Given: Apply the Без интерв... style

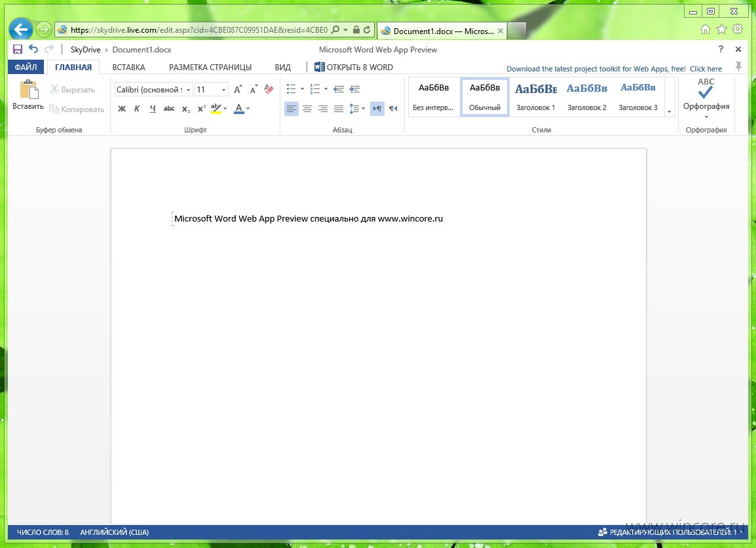Looking at the screenshot, I should pyautogui.click(x=434, y=97).
